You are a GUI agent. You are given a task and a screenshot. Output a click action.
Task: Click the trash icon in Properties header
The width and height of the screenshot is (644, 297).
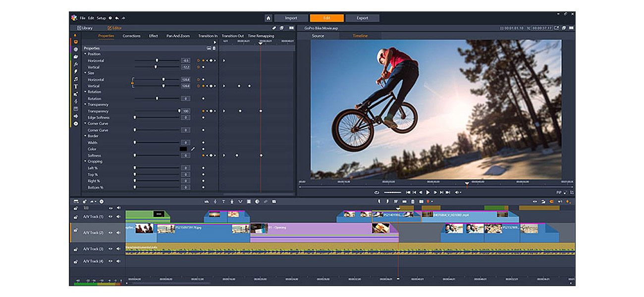coord(215,48)
